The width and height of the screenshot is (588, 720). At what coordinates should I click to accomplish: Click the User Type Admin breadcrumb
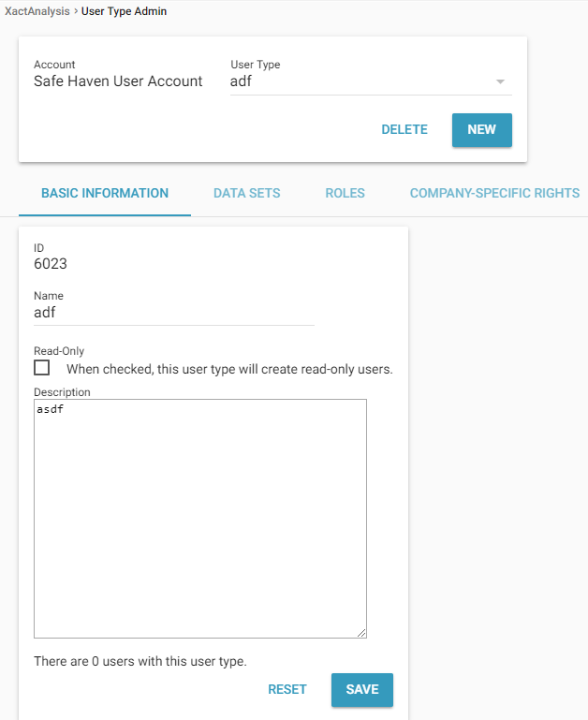124,11
